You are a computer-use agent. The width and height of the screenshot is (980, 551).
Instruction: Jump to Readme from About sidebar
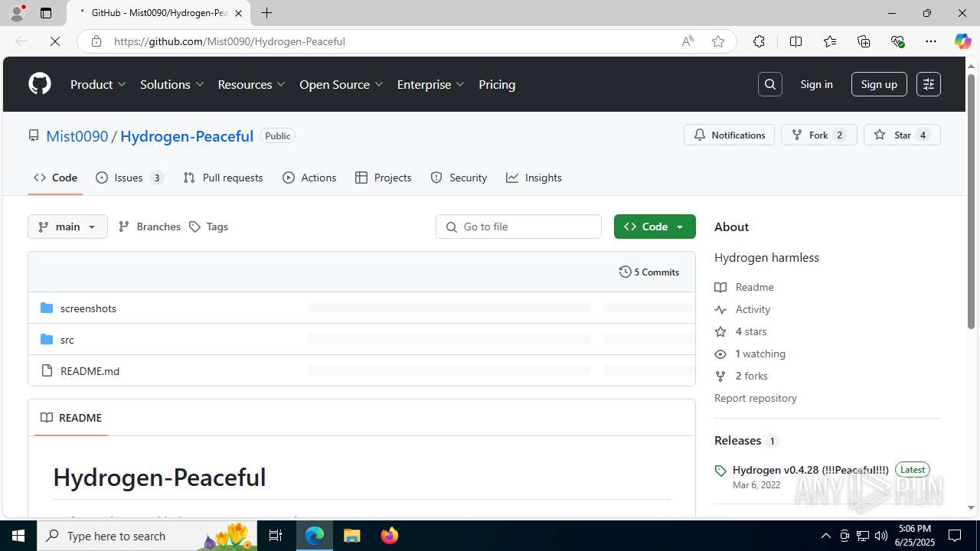click(x=744, y=287)
